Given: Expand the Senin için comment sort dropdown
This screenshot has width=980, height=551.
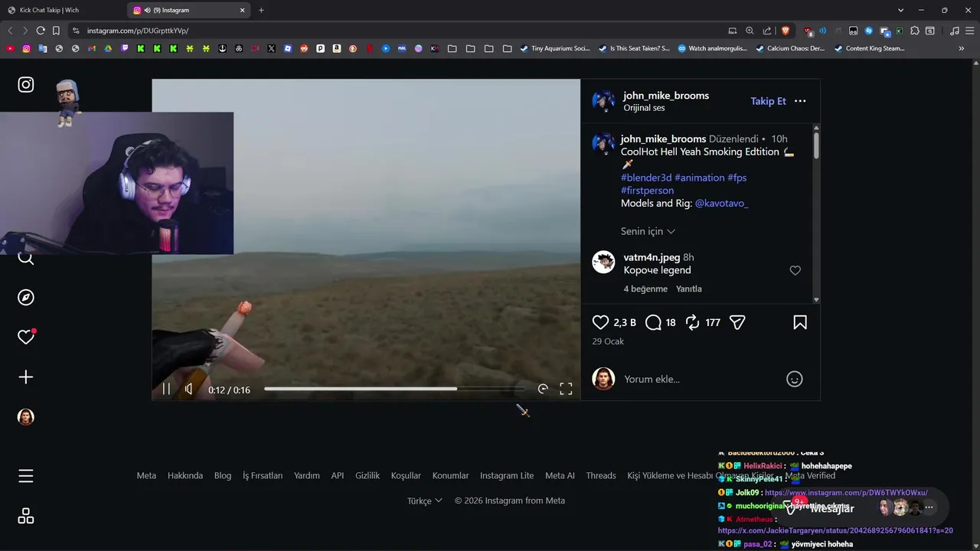Looking at the screenshot, I should (x=648, y=231).
